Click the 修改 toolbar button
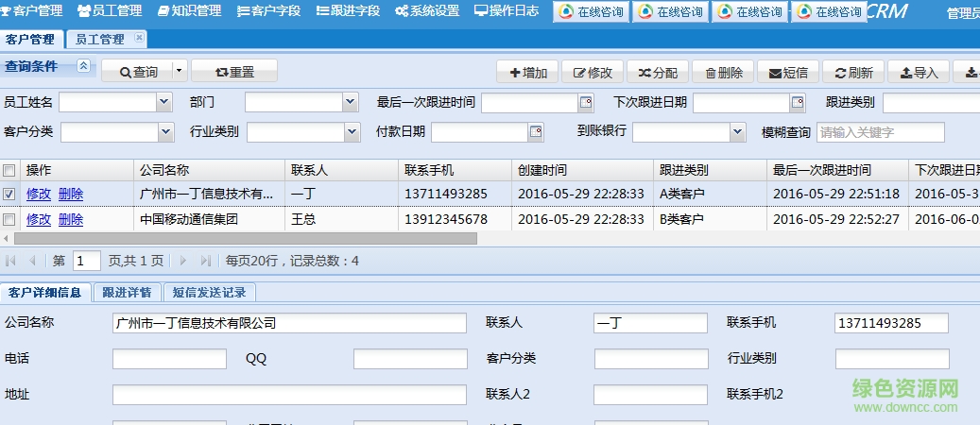The width and height of the screenshot is (980, 425). [593, 73]
